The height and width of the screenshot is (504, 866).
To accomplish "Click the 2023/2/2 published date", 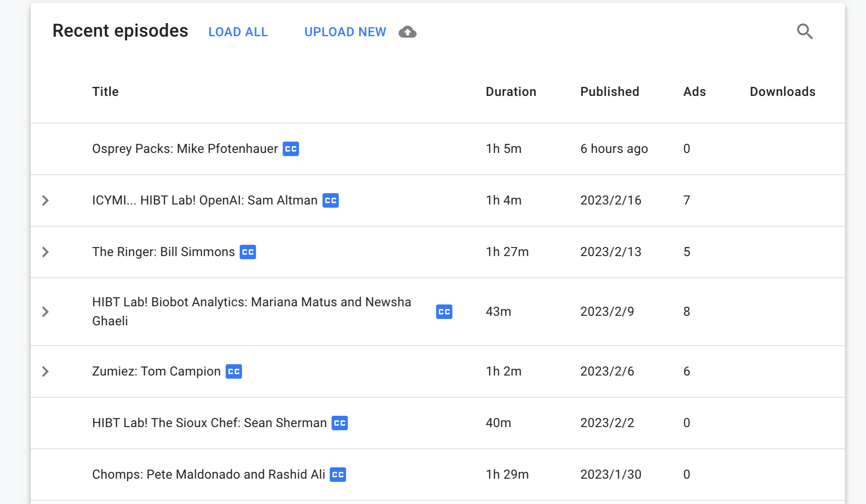I will pyautogui.click(x=607, y=423).
